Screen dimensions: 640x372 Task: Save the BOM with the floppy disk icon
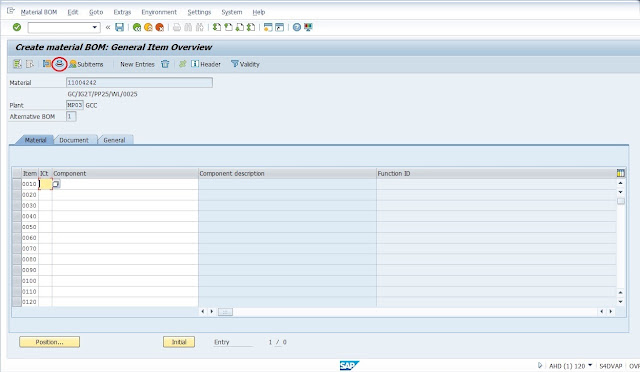[x=119, y=27]
